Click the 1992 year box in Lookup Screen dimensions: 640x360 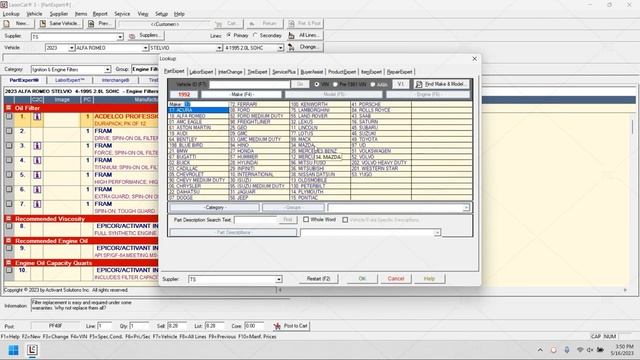pyautogui.click(x=184, y=94)
